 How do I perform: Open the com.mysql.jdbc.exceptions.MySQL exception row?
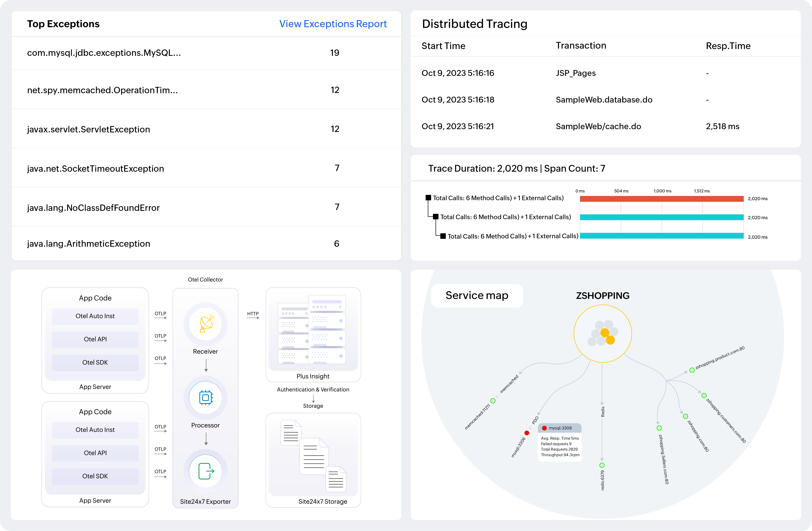coord(104,53)
